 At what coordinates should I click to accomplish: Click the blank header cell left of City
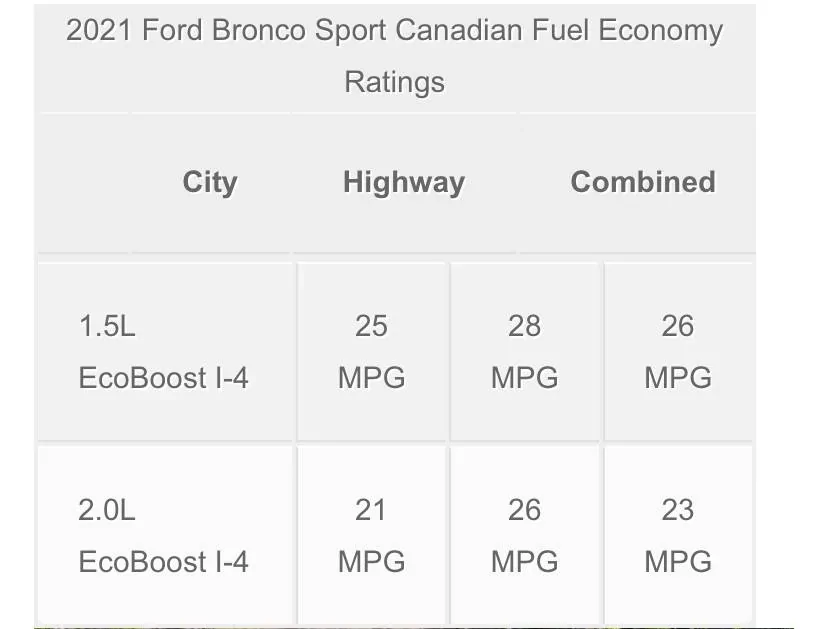coord(82,182)
